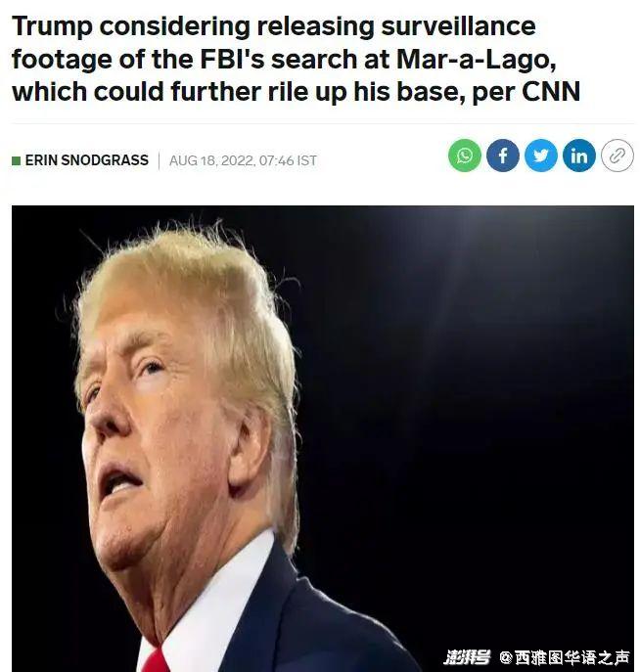
Task: Open the @西雅图华语之声 account handle
Action: [x=565, y=657]
